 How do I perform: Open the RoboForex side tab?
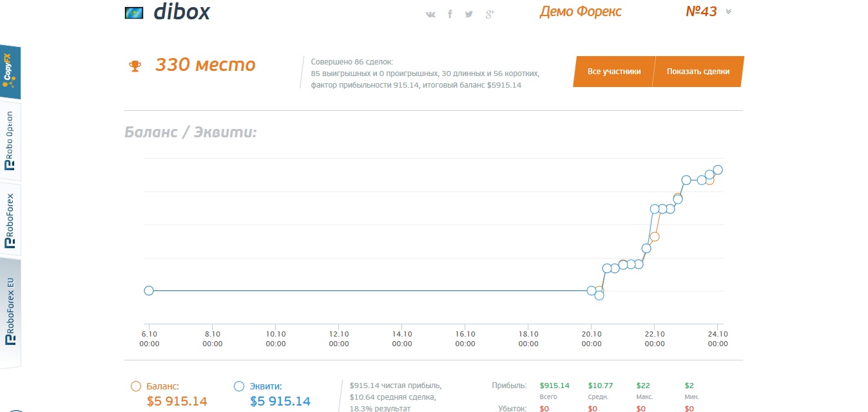(10, 220)
